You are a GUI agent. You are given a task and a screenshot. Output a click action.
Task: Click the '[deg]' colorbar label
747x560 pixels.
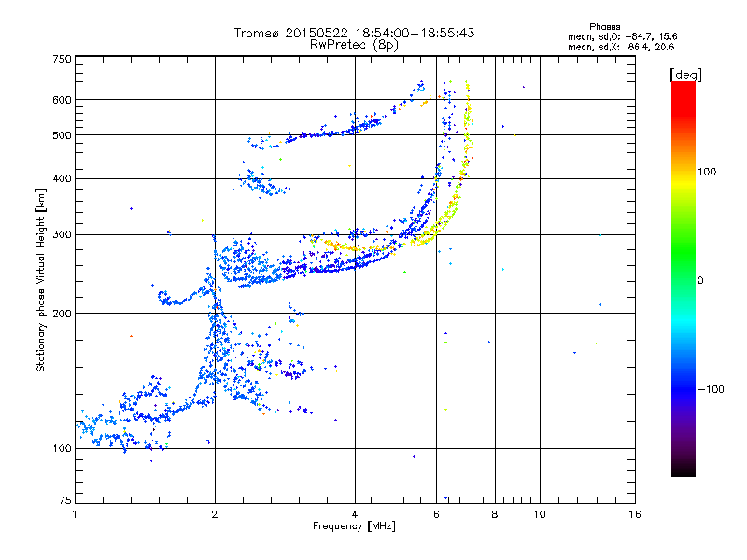685,75
